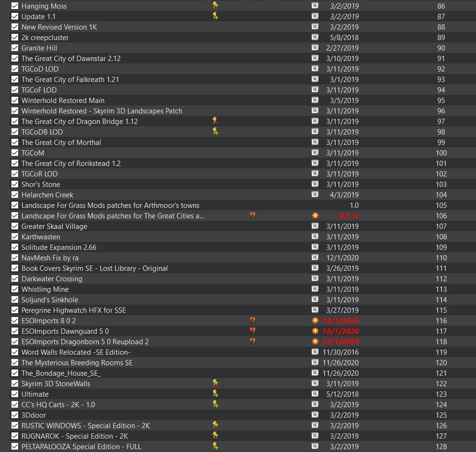The width and height of the screenshot is (476, 452).
Task: Click the lightning icon next to Great City of Dragon Bridge
Action: coord(215,121)
